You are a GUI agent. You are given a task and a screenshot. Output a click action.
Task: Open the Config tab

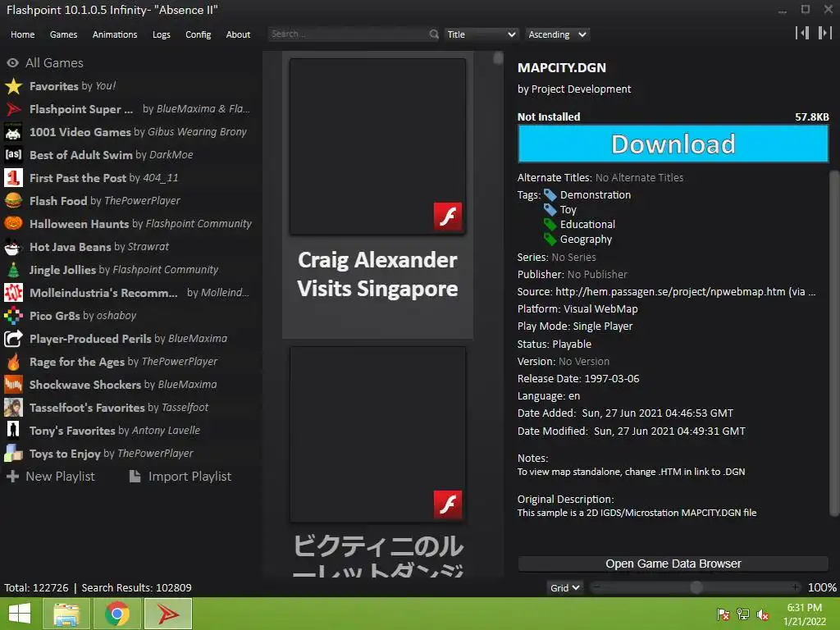point(199,34)
